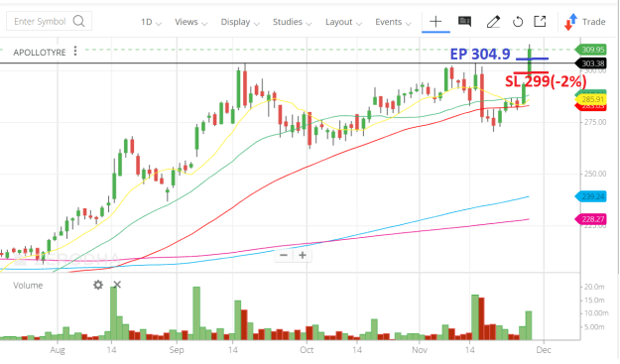Click the 20.0m volume axis label
The height and width of the screenshot is (364, 620).
594,287
